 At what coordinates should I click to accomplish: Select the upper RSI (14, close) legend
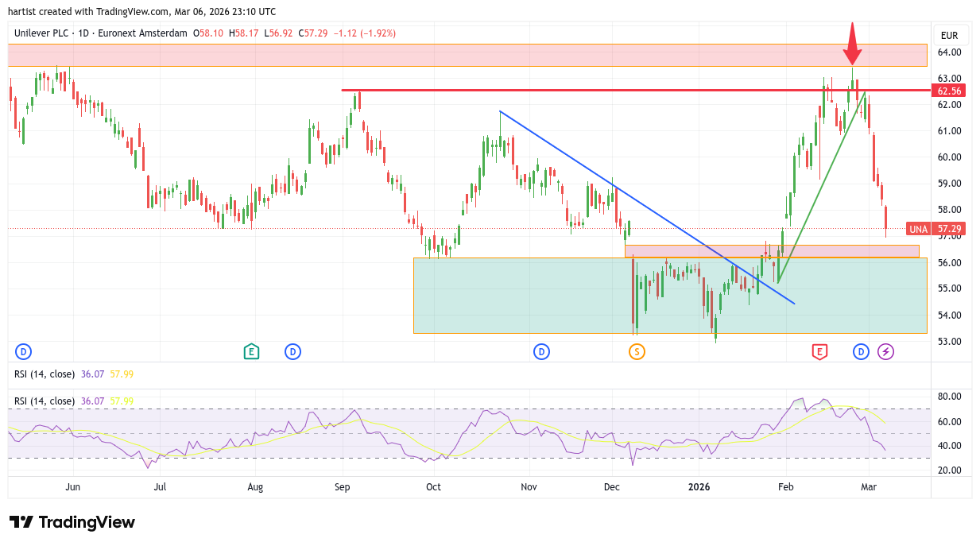click(x=45, y=374)
